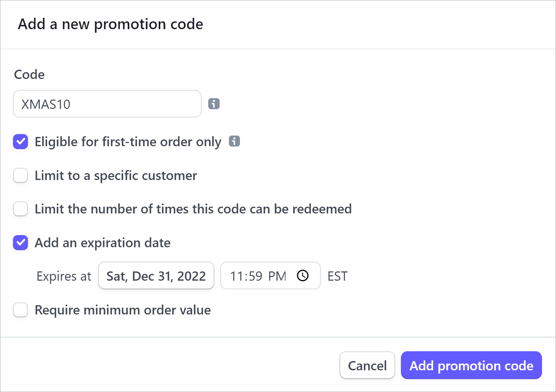Click the Code field label

(x=29, y=75)
